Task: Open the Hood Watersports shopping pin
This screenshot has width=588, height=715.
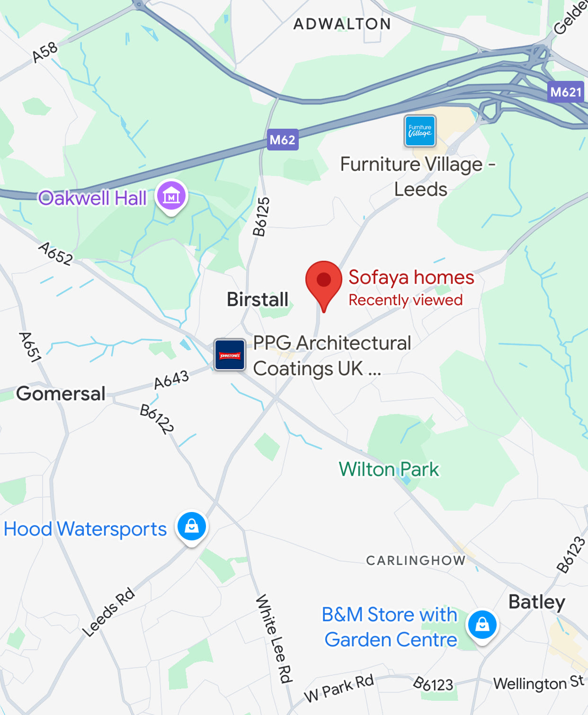Action: [x=192, y=527]
